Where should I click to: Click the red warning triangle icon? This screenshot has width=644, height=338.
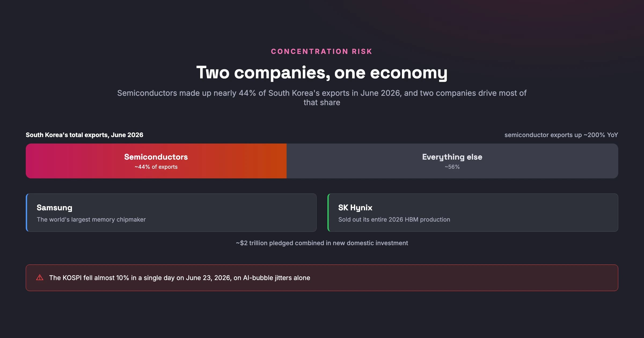(x=40, y=277)
